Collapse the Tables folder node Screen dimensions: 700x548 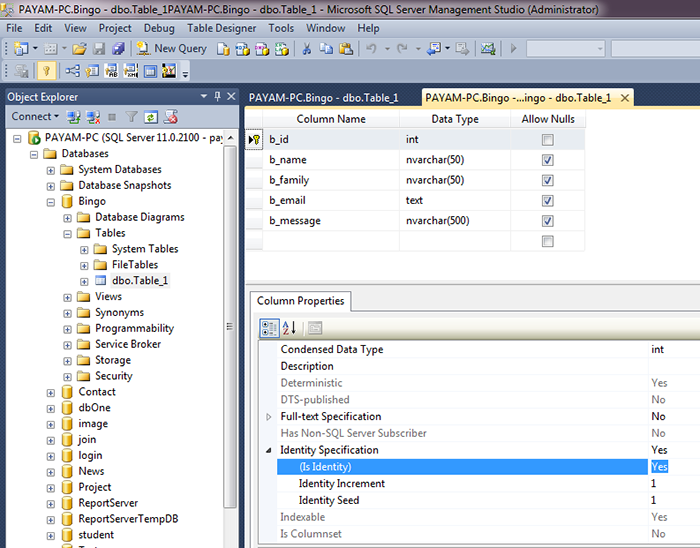[67, 234]
